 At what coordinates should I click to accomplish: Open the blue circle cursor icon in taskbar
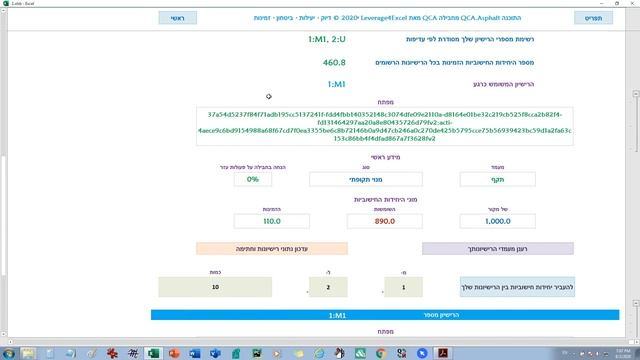pyautogui.click(x=422, y=353)
